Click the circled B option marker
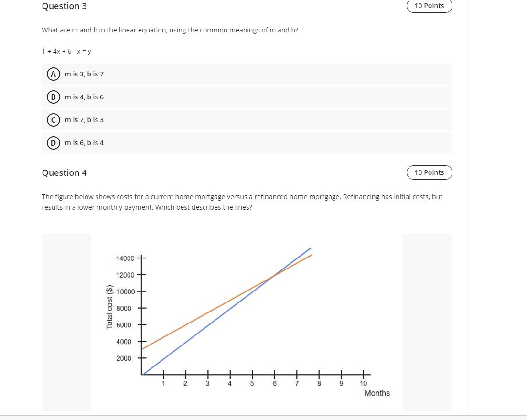Screen dimensions: 527x420 (53, 97)
